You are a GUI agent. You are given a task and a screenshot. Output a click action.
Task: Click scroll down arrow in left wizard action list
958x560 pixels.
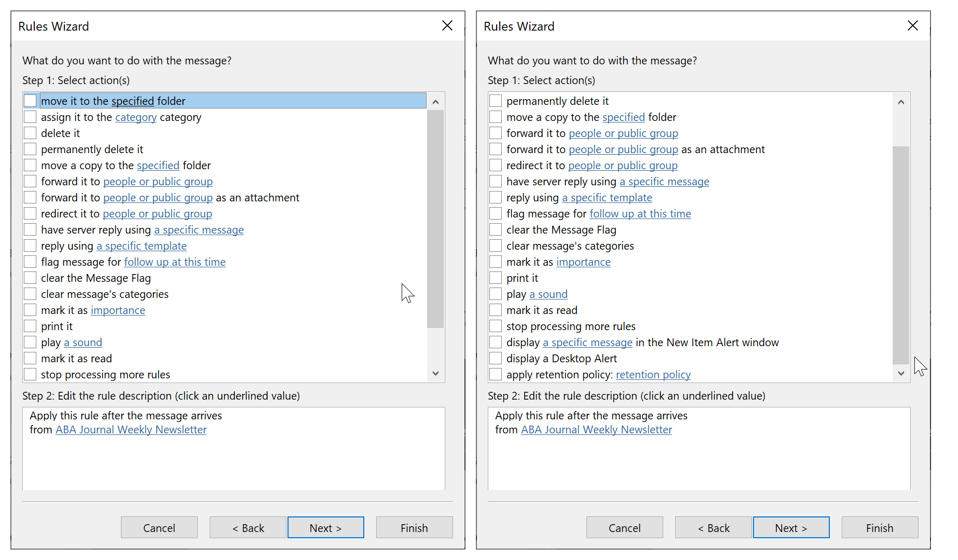click(435, 373)
